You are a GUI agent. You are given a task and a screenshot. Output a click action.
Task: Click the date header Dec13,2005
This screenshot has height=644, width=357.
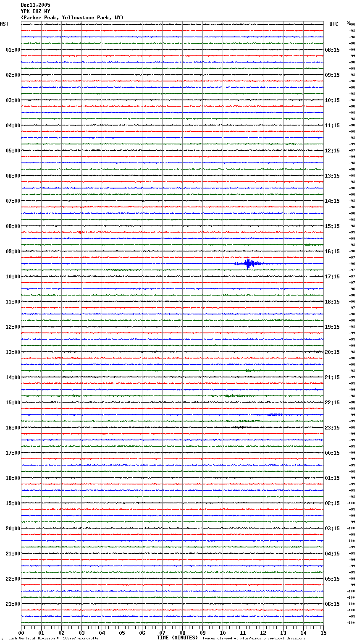(35, 5)
